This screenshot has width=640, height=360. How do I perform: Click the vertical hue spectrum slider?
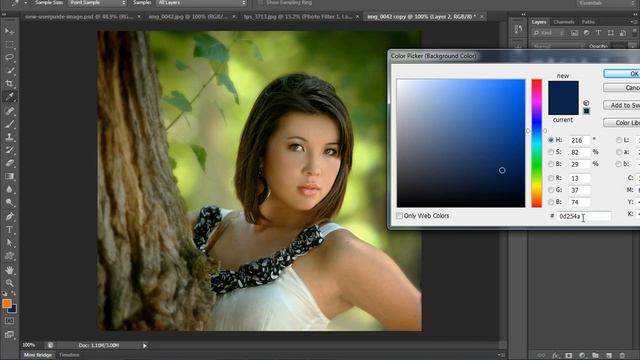tap(536, 143)
